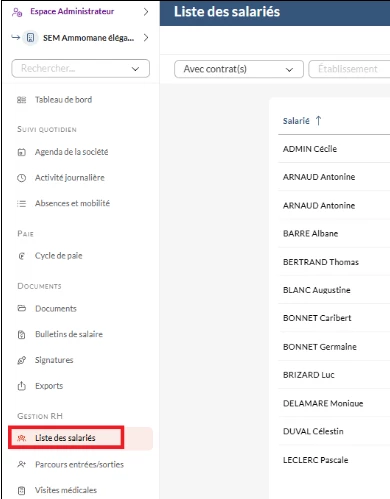
Task: Click the Signatures pen icon
Action: tap(21, 360)
